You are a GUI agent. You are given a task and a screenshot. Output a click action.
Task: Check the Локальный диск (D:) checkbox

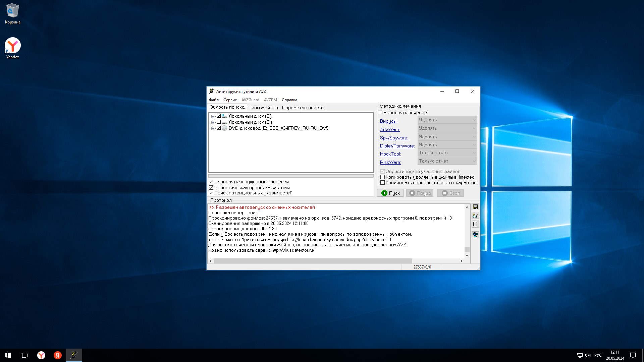pos(219,122)
